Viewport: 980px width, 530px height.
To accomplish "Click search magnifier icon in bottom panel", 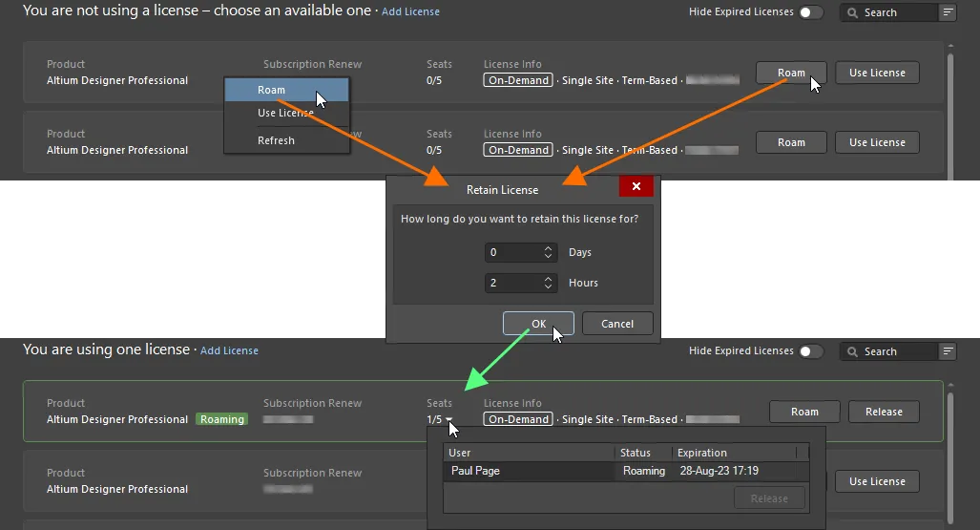I will point(852,351).
